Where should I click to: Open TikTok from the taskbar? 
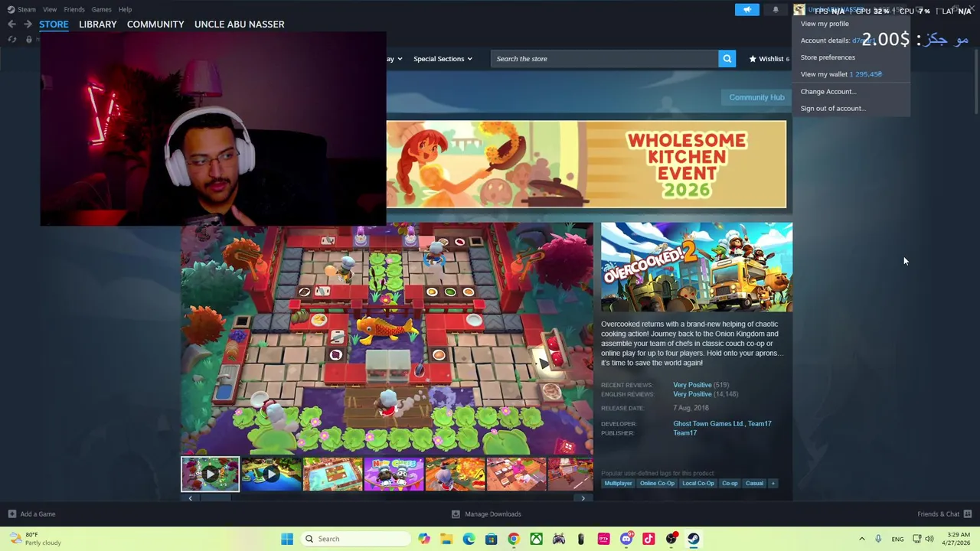pos(648,539)
